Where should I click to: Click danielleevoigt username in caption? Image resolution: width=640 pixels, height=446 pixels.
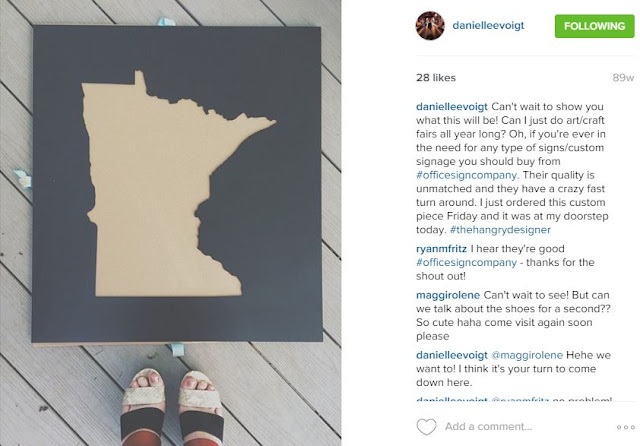452,107
